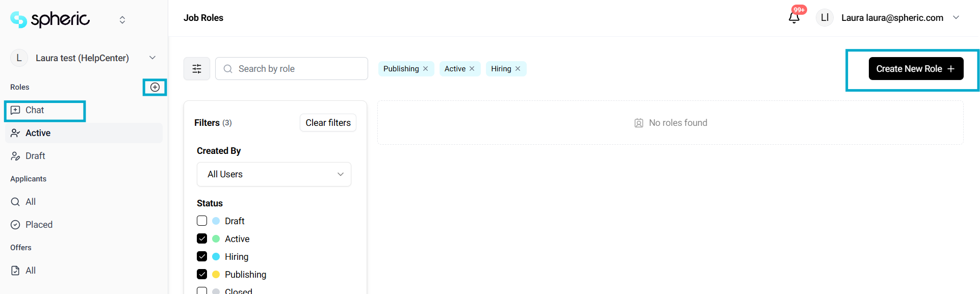Check the Draft status checkbox
The height and width of the screenshot is (294, 980).
point(202,221)
